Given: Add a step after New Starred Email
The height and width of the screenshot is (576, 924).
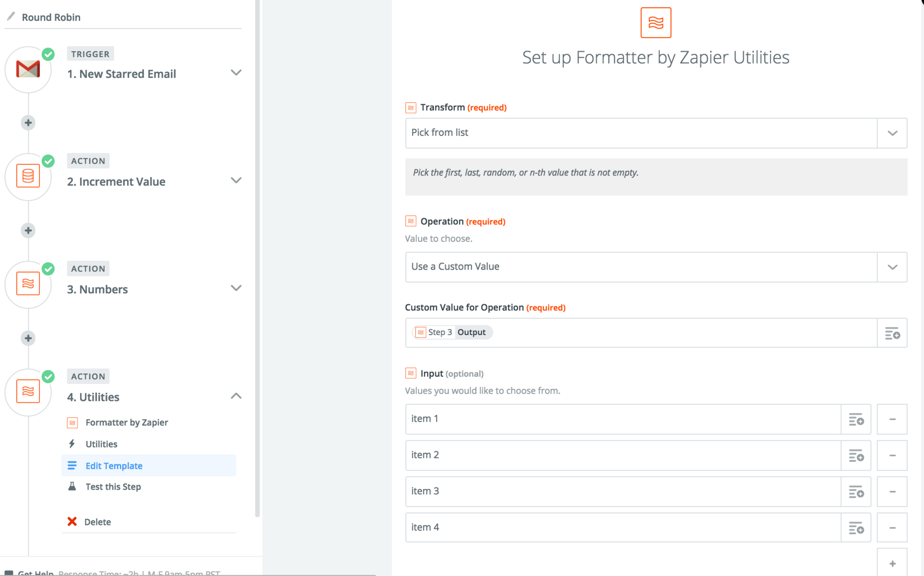Looking at the screenshot, I should tap(28, 123).
